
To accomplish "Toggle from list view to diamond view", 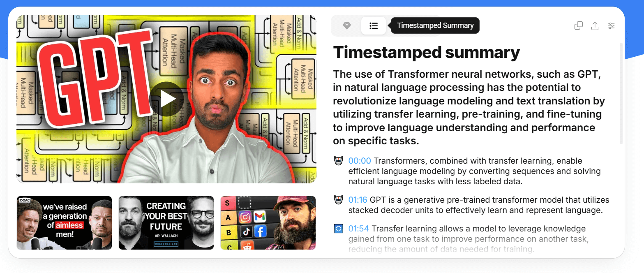I will pos(346,25).
